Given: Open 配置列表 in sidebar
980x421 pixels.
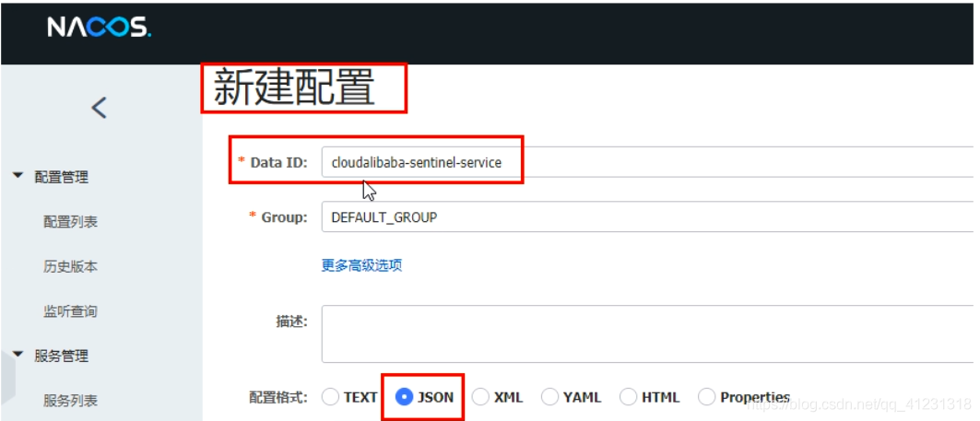Looking at the screenshot, I should pyautogui.click(x=70, y=222).
